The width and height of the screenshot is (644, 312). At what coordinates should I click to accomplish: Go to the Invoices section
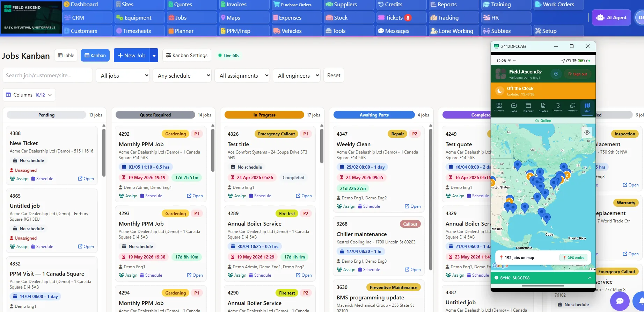point(244,5)
